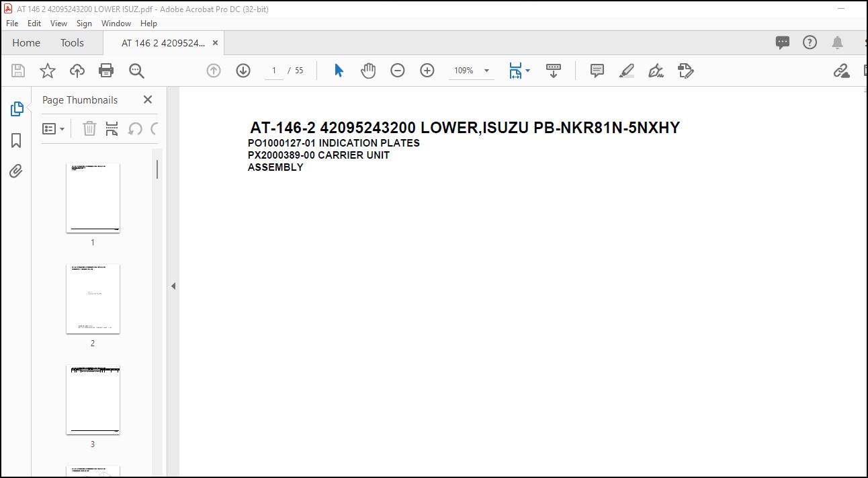Select page 1 thumbnail
Image resolution: width=868 pixels, height=478 pixels.
pos(93,198)
